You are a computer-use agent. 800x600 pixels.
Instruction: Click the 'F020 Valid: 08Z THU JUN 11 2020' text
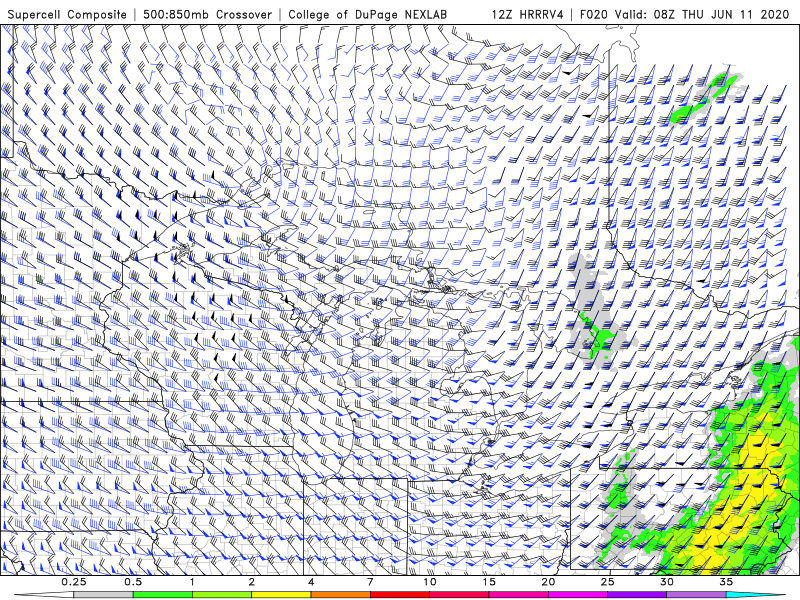685,15
